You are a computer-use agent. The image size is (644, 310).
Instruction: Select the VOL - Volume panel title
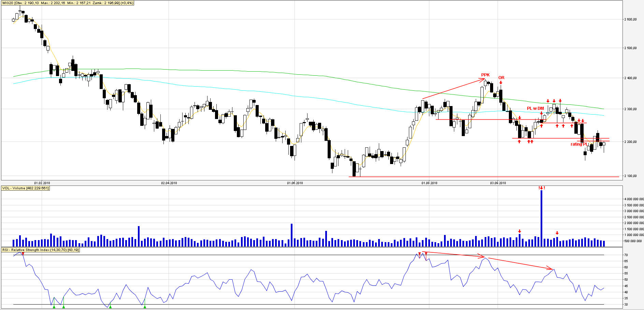pyautogui.click(x=26, y=188)
